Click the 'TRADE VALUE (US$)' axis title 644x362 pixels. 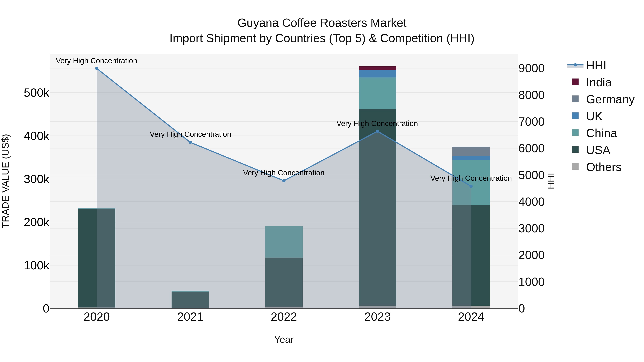pyautogui.click(x=6, y=181)
